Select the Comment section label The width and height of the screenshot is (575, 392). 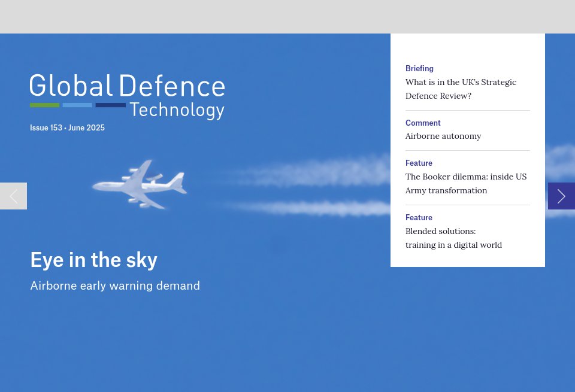coord(423,123)
